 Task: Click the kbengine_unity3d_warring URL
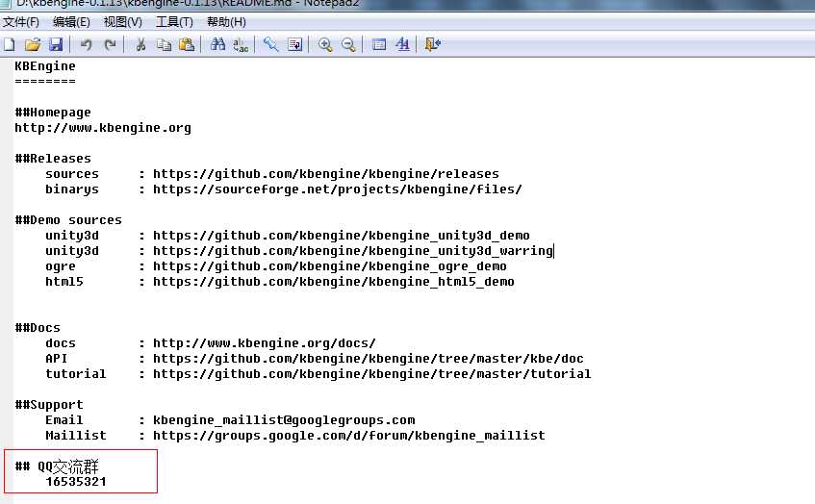pos(353,251)
